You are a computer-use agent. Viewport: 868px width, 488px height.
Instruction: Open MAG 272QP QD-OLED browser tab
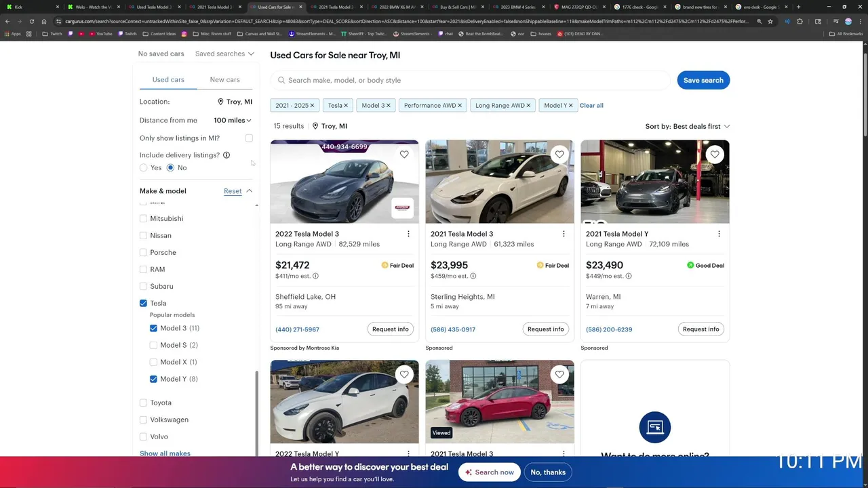click(580, 7)
